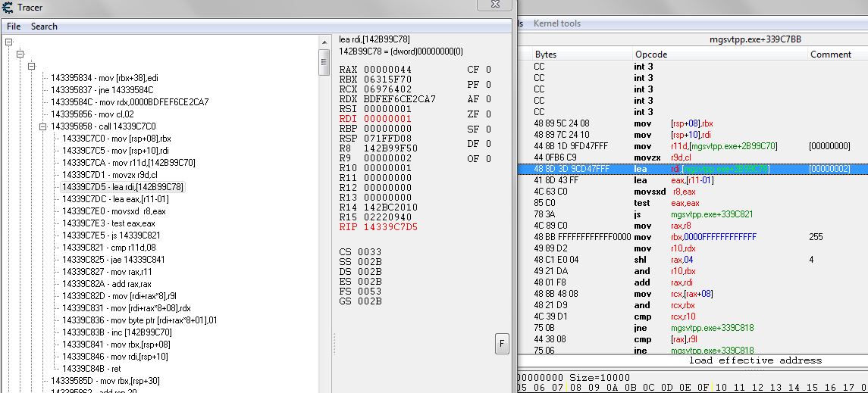Collapse the call 14339C7C0 tree node

coord(43,126)
